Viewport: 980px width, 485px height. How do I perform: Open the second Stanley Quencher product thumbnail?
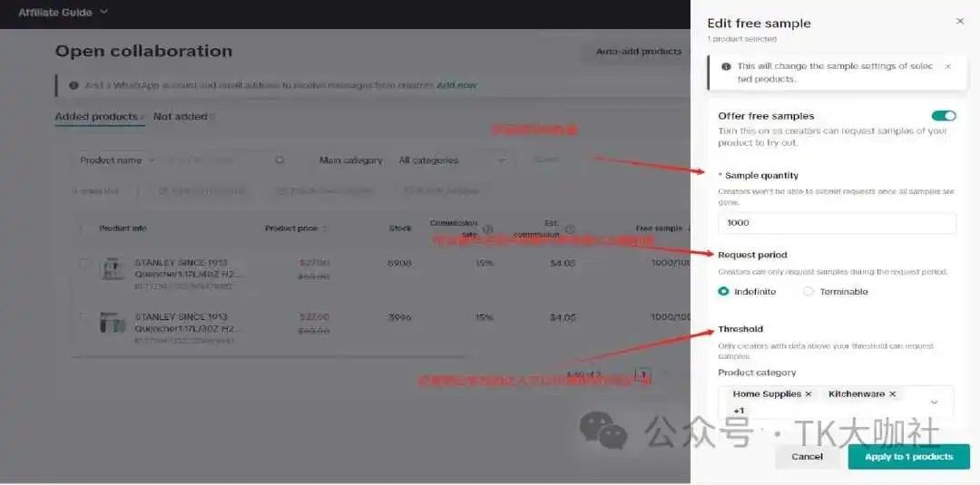coord(112,323)
